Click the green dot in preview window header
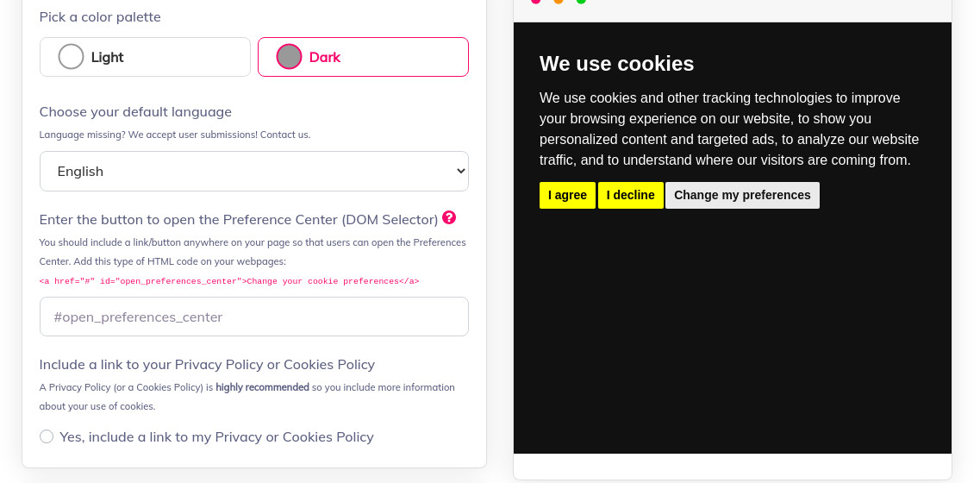The height and width of the screenshot is (483, 980). point(581,1)
